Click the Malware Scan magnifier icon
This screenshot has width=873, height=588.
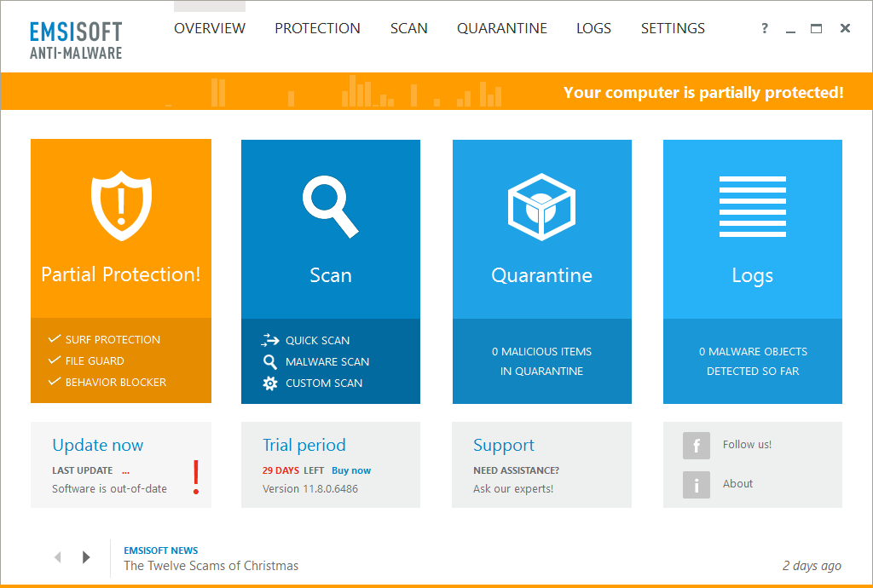coord(270,361)
